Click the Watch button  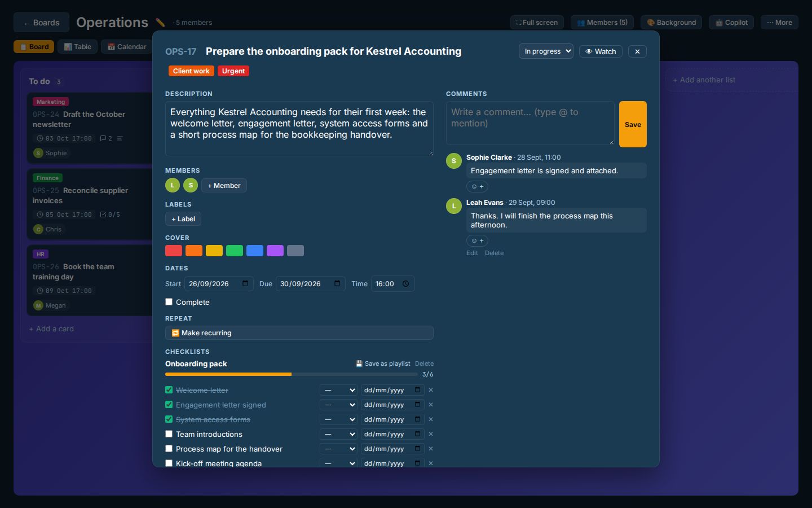[x=601, y=51]
